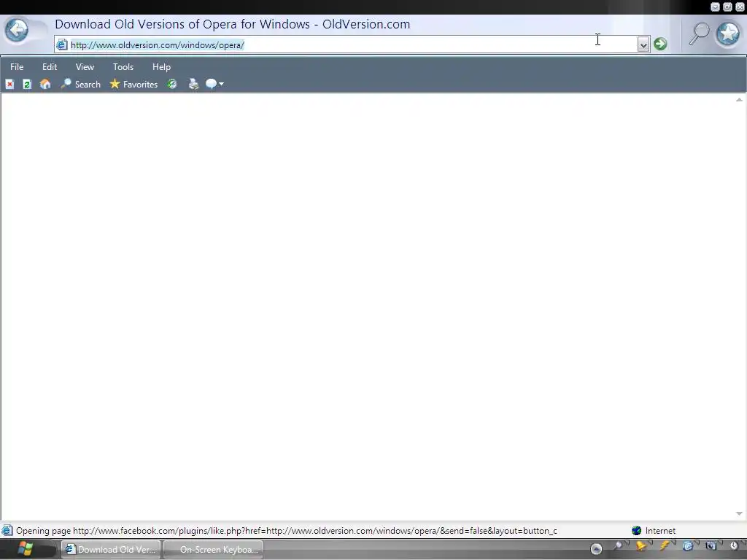Print the page with printer icon
Viewport: 747px width, 560px height.
pyautogui.click(x=193, y=84)
